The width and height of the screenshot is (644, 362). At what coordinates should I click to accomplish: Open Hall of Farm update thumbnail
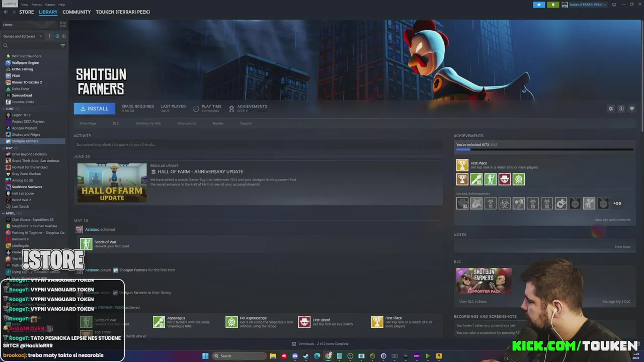pyautogui.click(x=112, y=183)
